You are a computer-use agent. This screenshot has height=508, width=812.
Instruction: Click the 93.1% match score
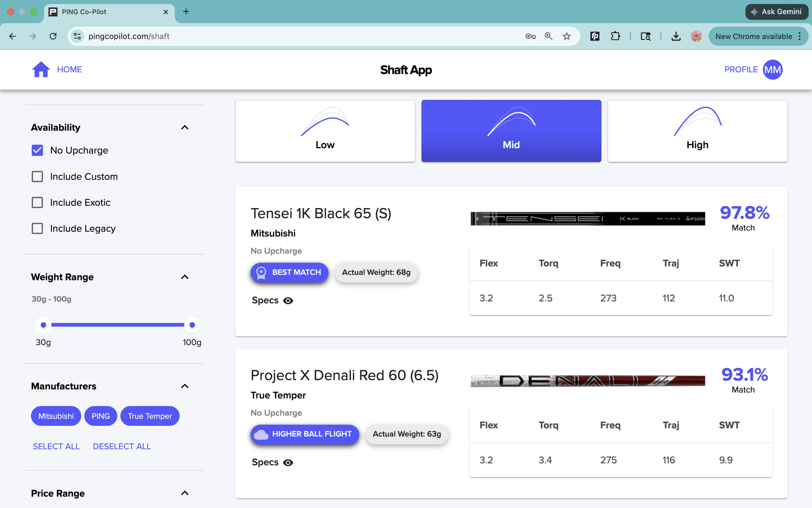[x=744, y=375]
